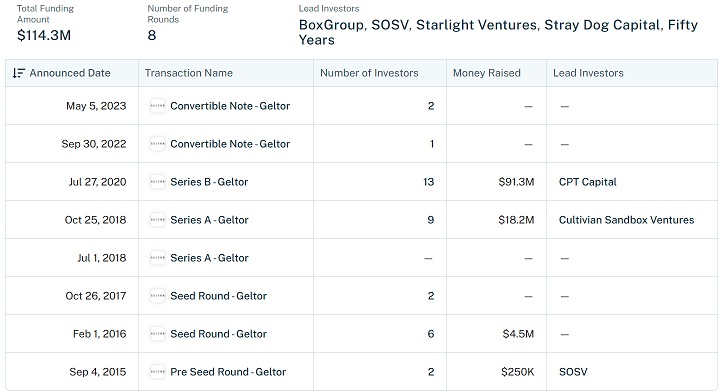The height and width of the screenshot is (392, 725).
Task: Open Feb 1, 2016 Seed Round - Geltor
Action: point(218,334)
